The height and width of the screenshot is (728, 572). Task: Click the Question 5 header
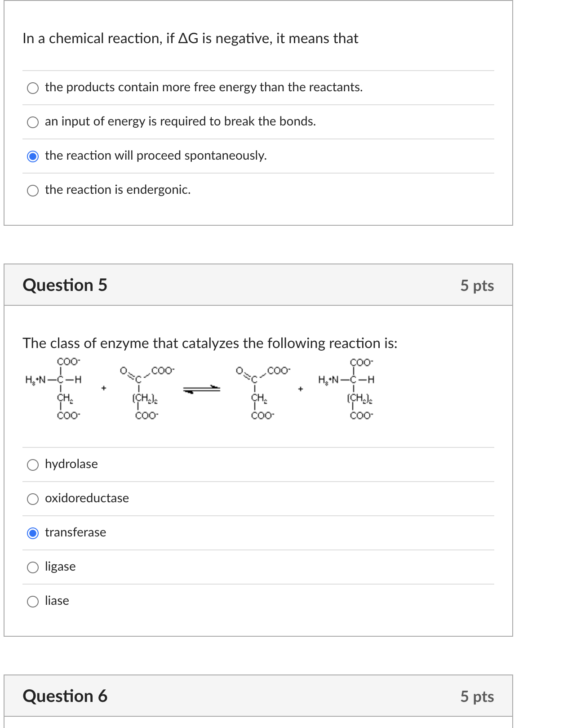tap(66, 285)
